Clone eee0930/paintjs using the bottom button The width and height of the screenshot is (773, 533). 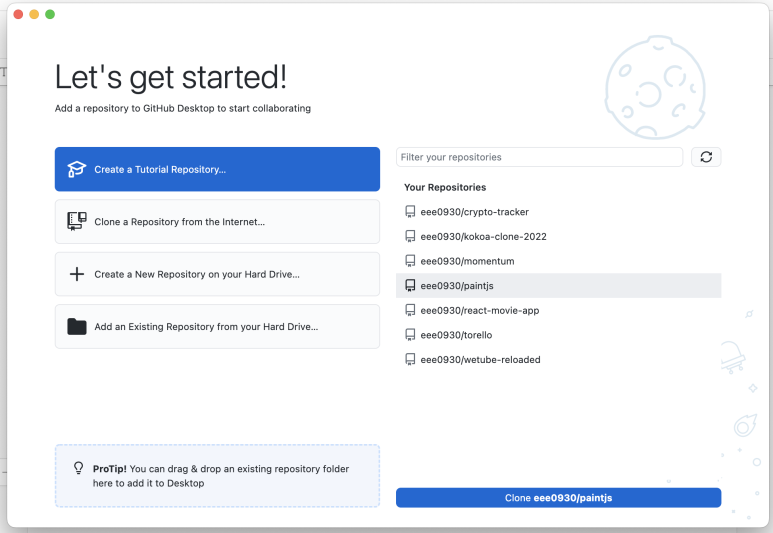[x=559, y=497]
